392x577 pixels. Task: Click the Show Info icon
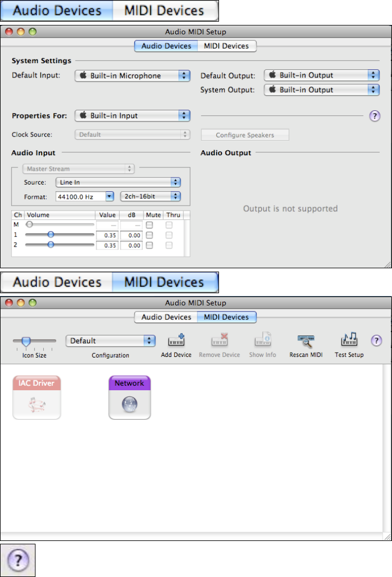(x=263, y=339)
